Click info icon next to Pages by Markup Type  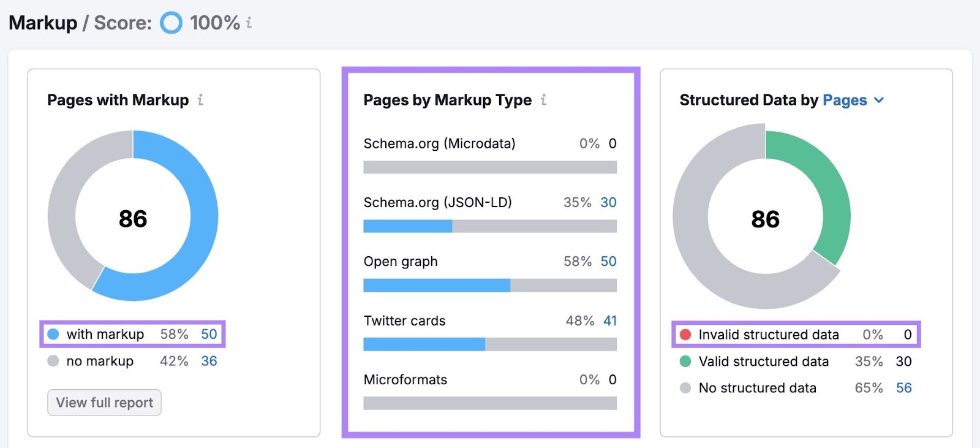tap(543, 100)
